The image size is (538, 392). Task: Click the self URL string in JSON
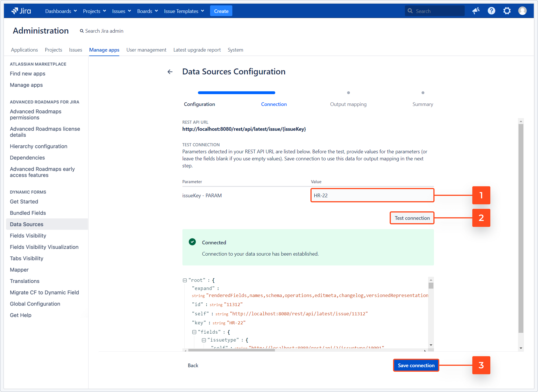(x=299, y=314)
